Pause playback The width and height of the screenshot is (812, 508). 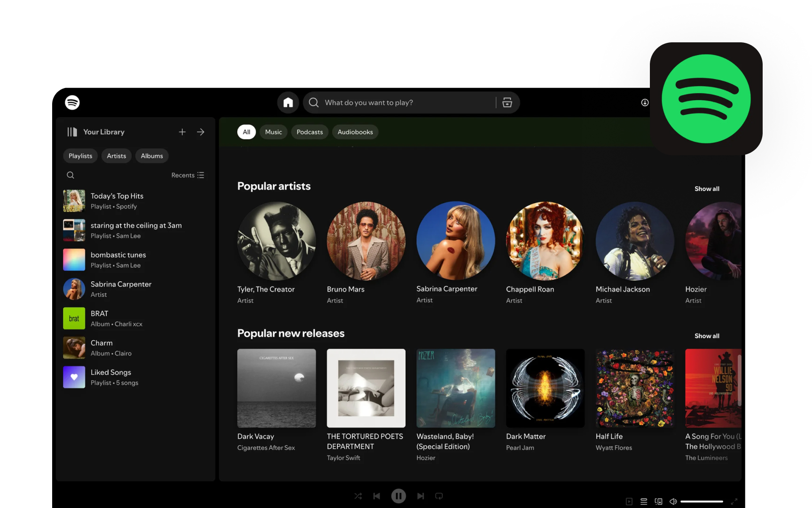(398, 496)
